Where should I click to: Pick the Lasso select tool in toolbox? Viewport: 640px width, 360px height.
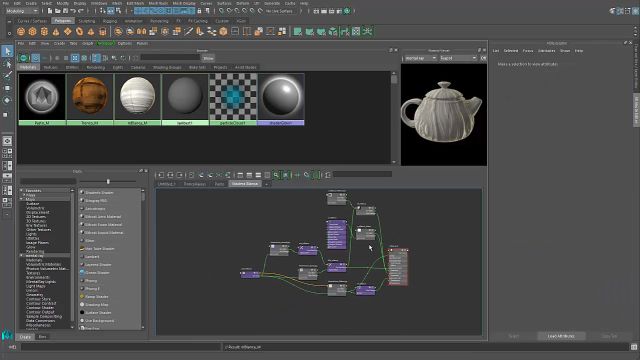tap(7, 64)
